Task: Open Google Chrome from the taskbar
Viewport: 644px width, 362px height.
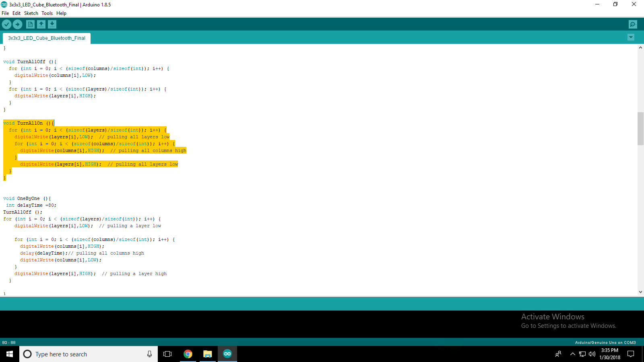Action: pos(188,354)
